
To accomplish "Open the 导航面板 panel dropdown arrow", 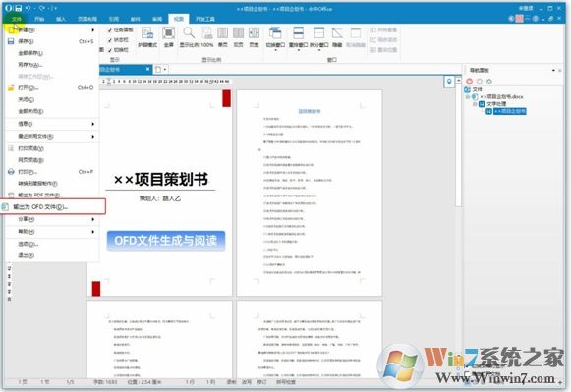I will click(x=553, y=70).
